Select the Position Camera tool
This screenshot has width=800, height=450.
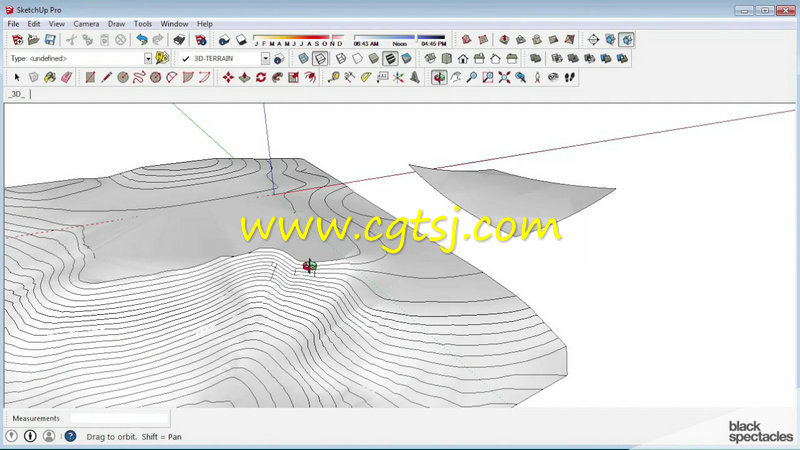[x=537, y=77]
